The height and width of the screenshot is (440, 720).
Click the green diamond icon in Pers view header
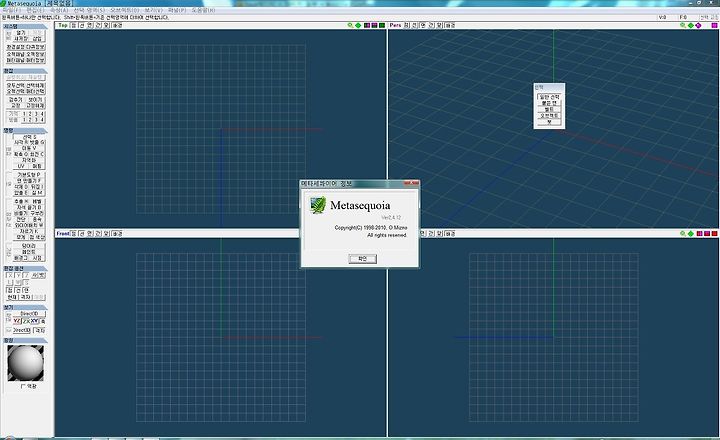(691, 25)
